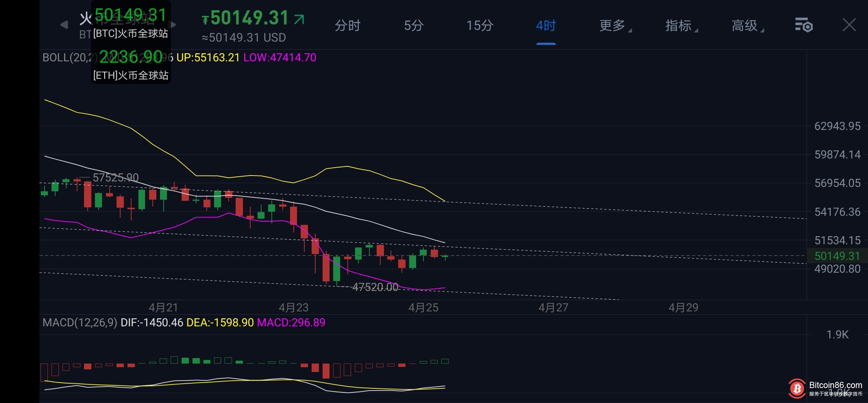868x403 pixels.
Task: Select the 5分 interval tab
Action: click(x=414, y=26)
